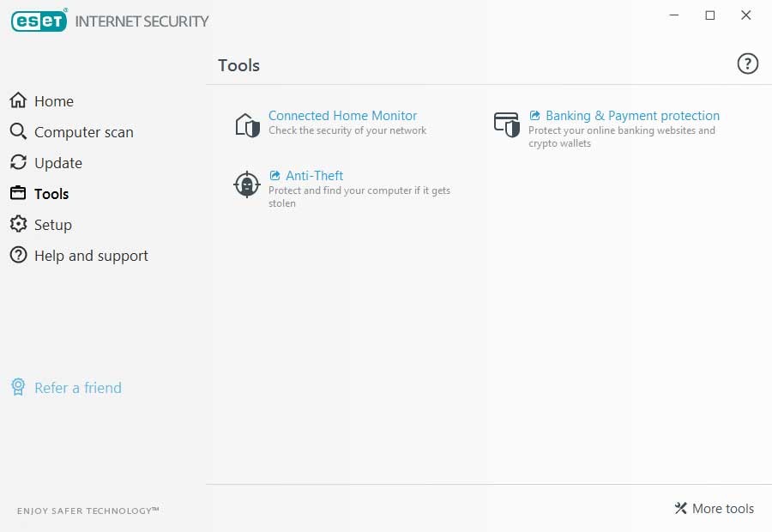Viewport: 772px width, 532px height.
Task: Open help via the question mark circle
Action: tap(747, 63)
